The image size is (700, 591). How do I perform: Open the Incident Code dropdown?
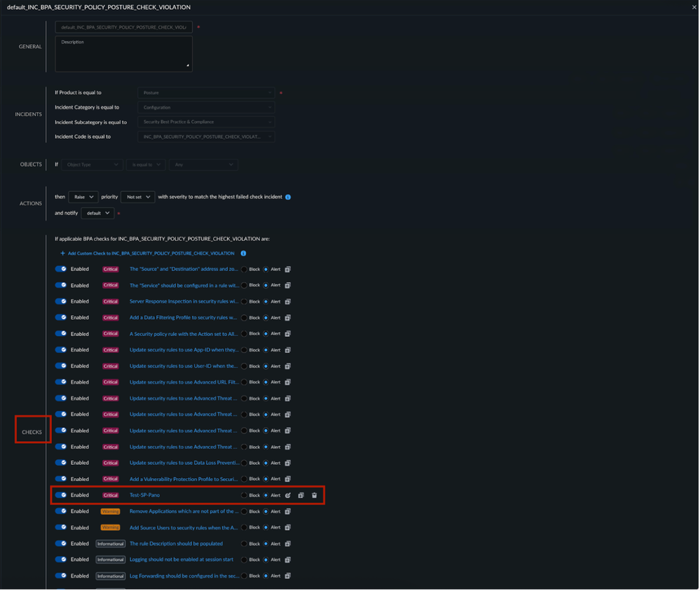click(206, 137)
